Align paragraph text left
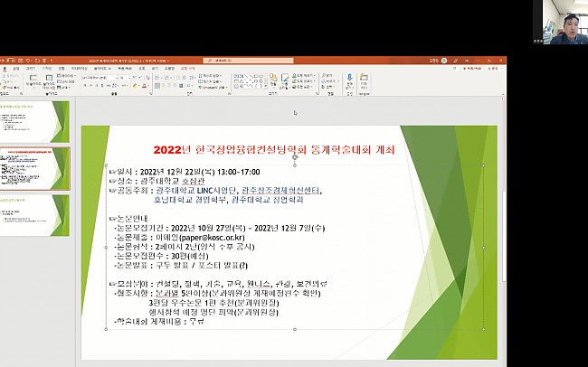The width and height of the screenshot is (588, 367). [x=157, y=86]
